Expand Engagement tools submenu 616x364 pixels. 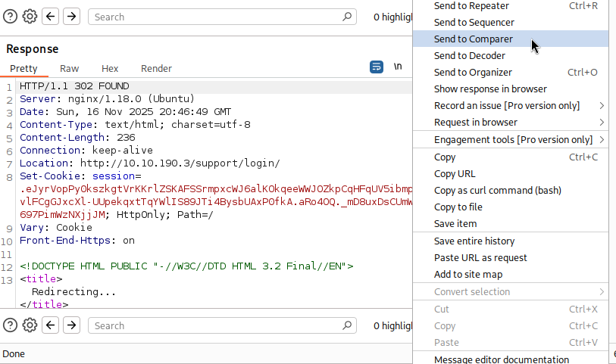pos(511,140)
